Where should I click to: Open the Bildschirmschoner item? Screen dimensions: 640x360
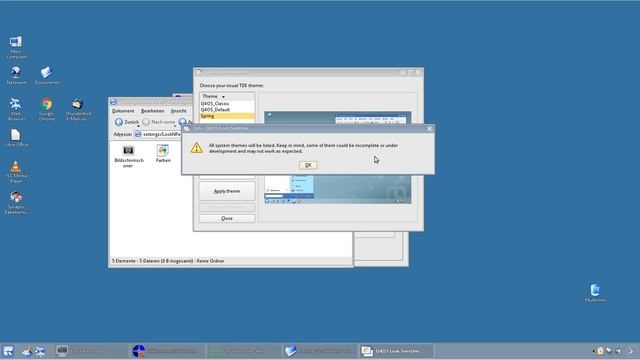(129, 156)
